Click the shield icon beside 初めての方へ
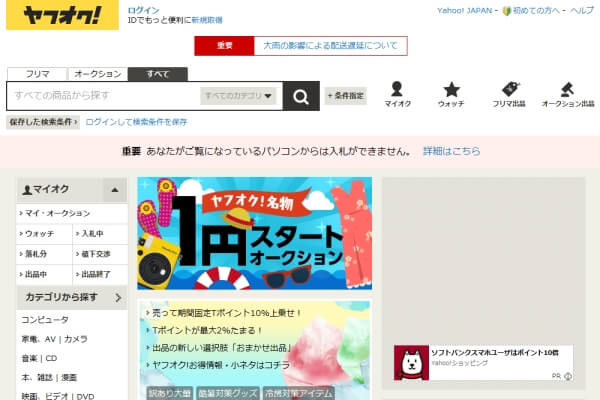The width and height of the screenshot is (600, 400). click(x=507, y=11)
